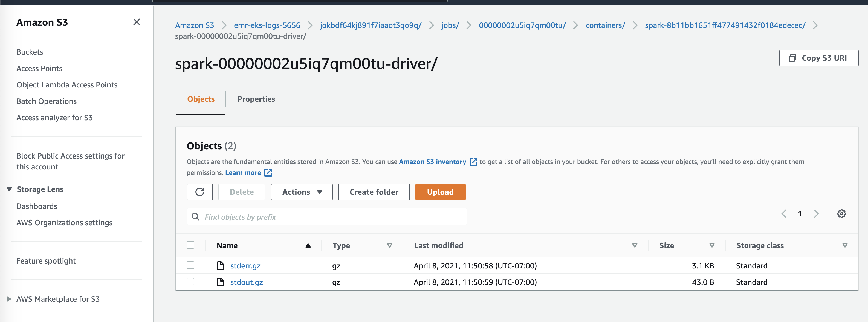Sort by Size column arrow

pyautogui.click(x=712, y=246)
